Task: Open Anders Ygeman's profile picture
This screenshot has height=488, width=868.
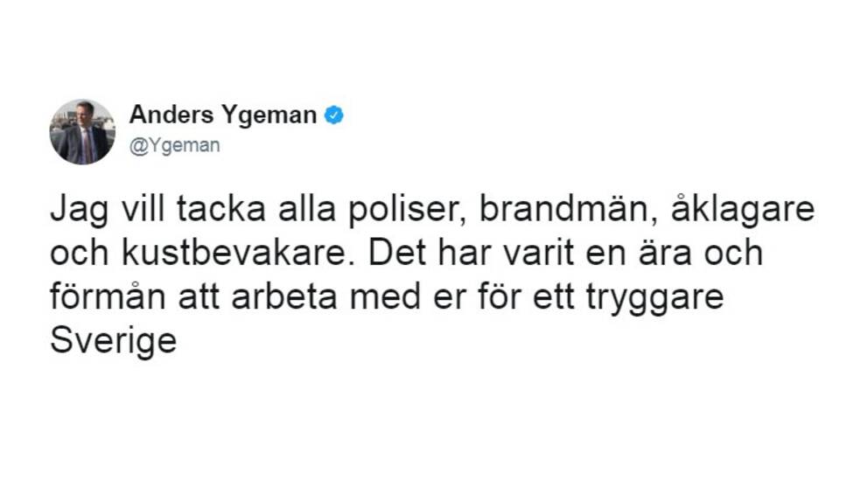Action: 82,132
